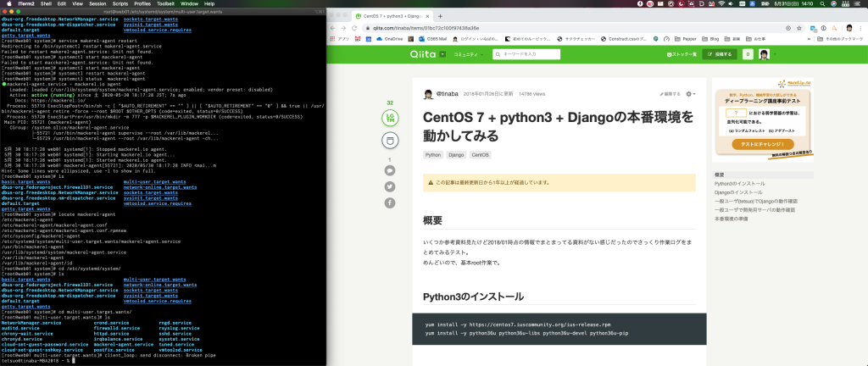
Task: Select the Python tag
Action: click(x=433, y=155)
